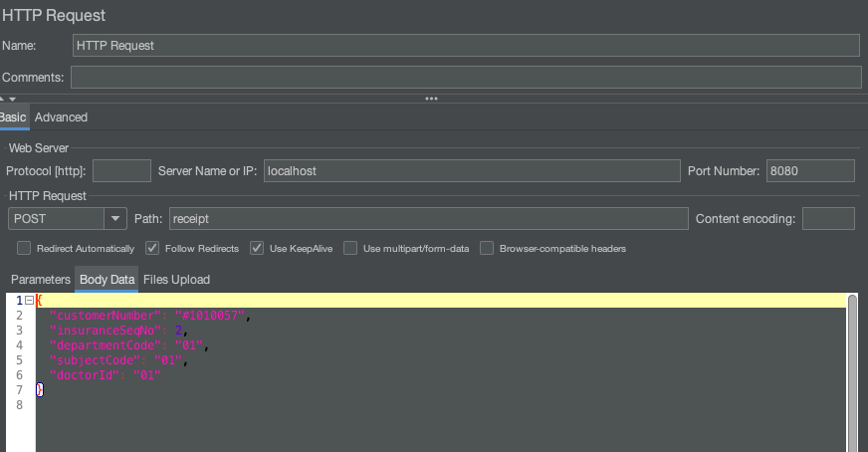Open the POST method dropdown
The image size is (868, 452).
point(115,219)
